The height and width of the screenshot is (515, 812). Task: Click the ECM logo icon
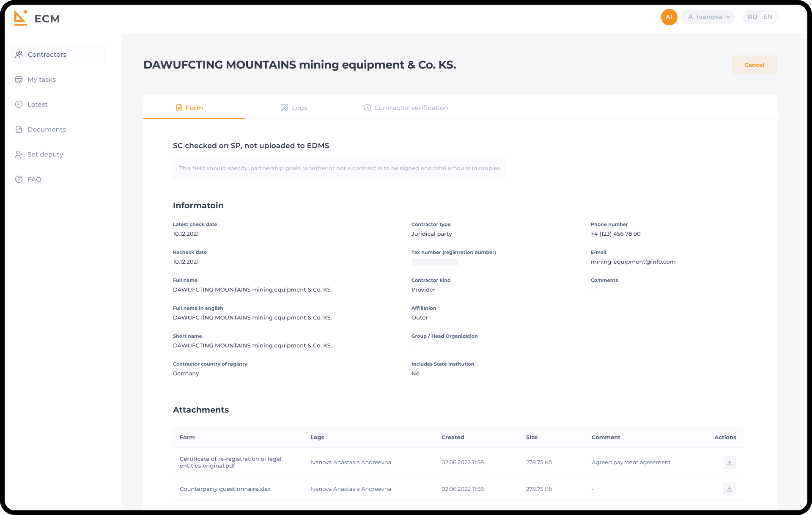click(x=20, y=18)
